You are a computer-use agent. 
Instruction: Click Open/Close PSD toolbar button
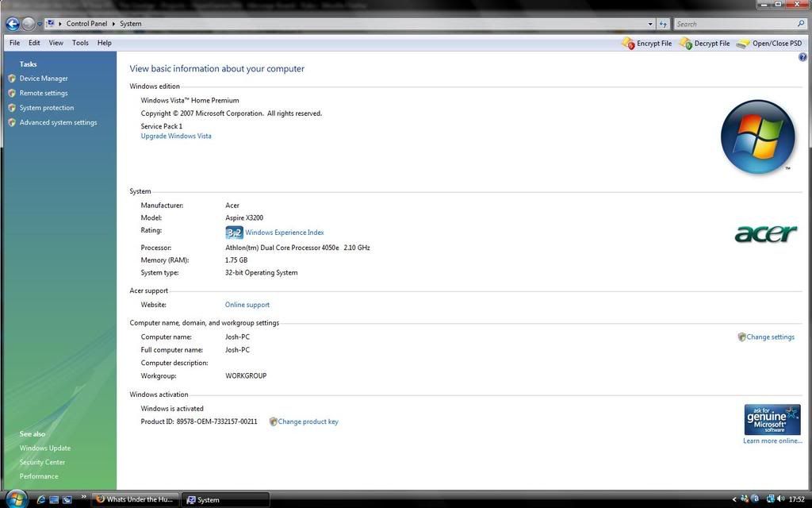[x=769, y=44]
